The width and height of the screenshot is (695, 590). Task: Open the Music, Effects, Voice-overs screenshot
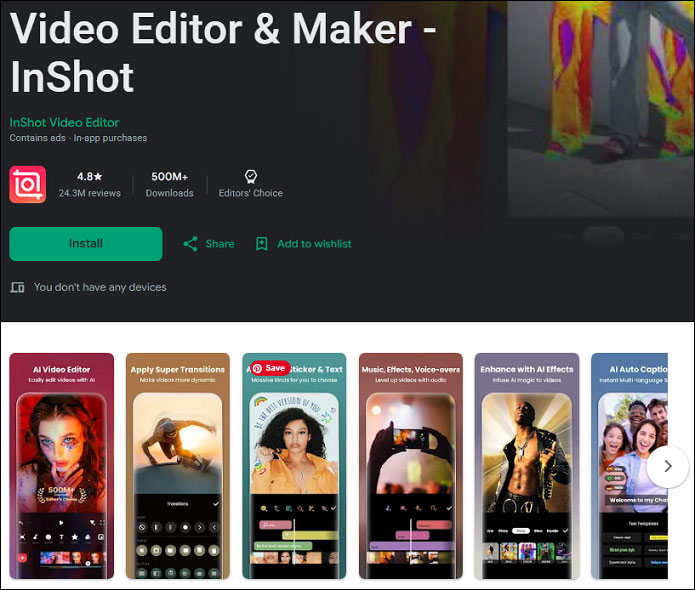tap(411, 466)
